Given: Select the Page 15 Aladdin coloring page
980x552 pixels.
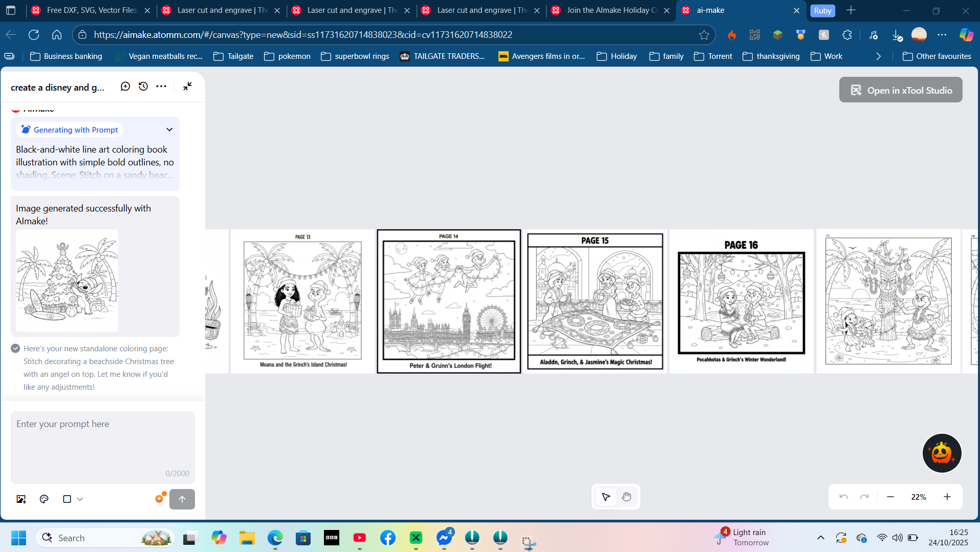Looking at the screenshot, I should [x=595, y=301].
